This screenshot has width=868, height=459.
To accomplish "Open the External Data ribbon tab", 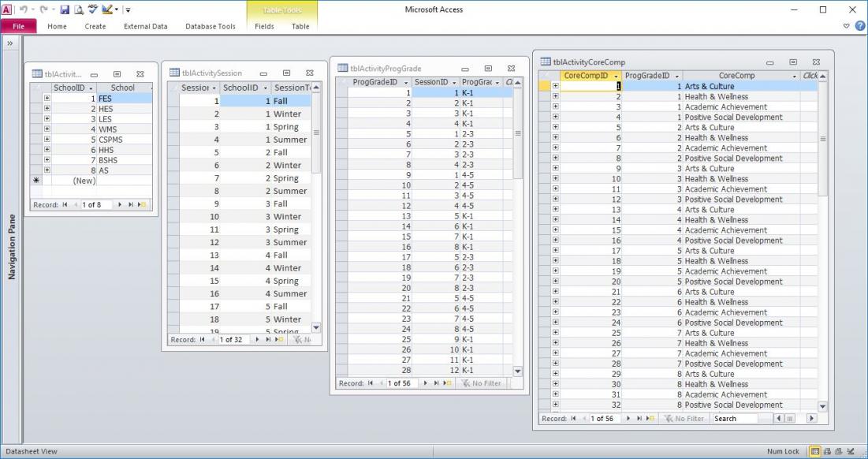I will [145, 26].
